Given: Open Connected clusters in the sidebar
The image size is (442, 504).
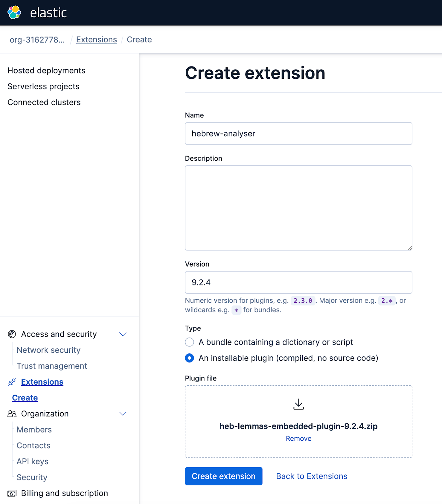Looking at the screenshot, I should pyautogui.click(x=44, y=102).
